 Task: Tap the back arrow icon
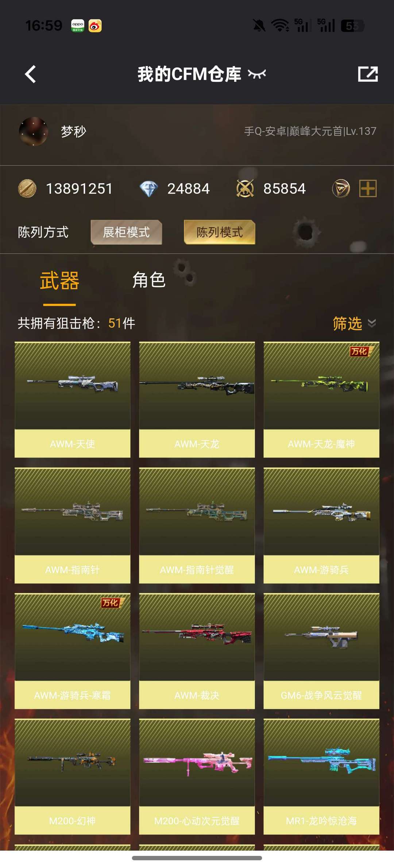coord(31,74)
